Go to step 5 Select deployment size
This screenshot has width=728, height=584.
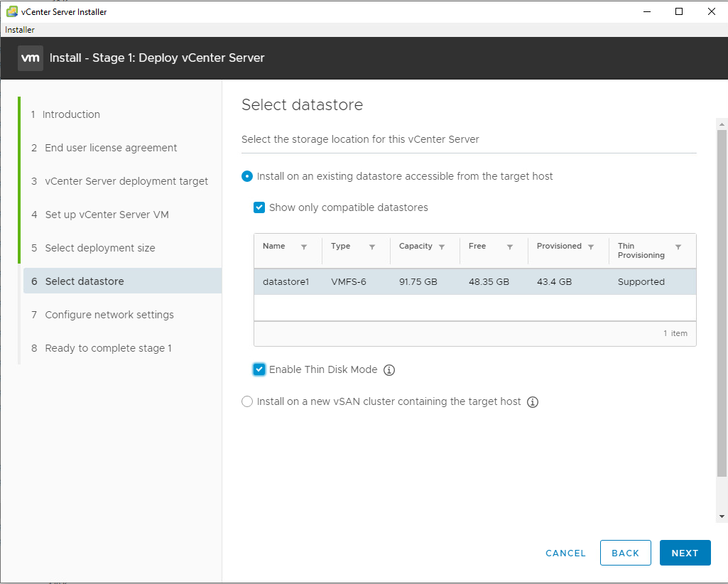pyautogui.click(x=93, y=248)
